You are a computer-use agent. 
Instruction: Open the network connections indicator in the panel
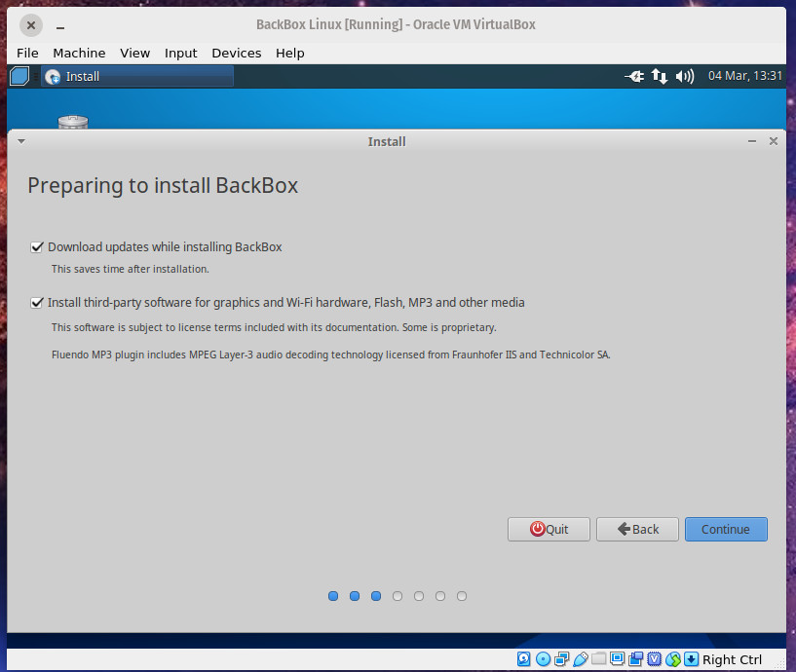[660, 76]
